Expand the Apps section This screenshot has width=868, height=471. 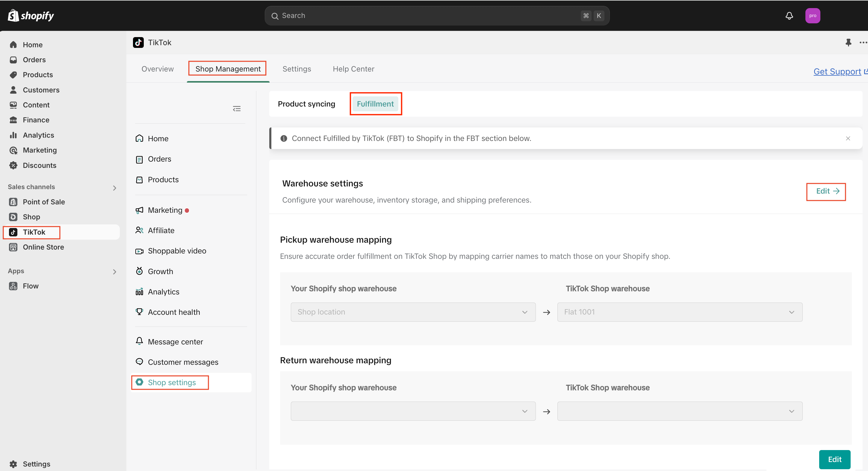click(114, 272)
